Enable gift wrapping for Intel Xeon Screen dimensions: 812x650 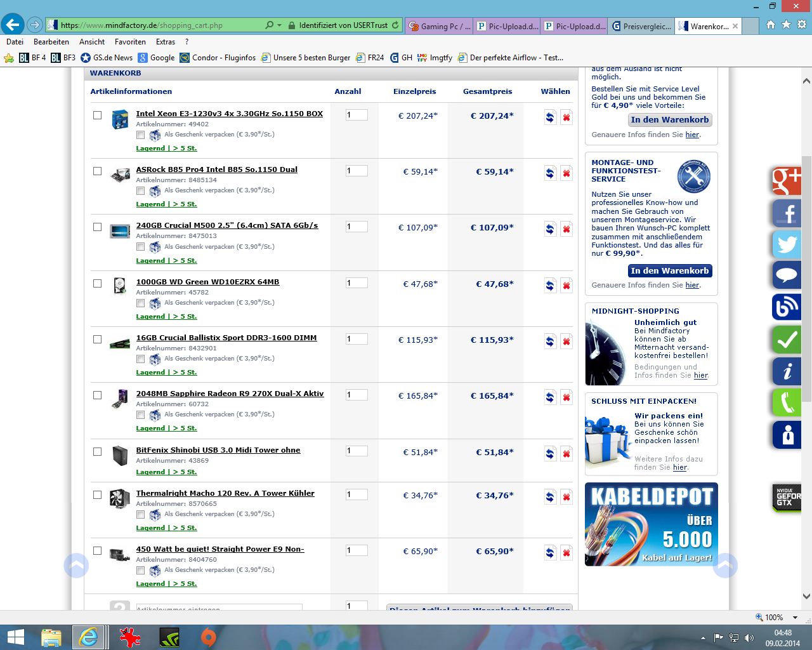coord(141,135)
